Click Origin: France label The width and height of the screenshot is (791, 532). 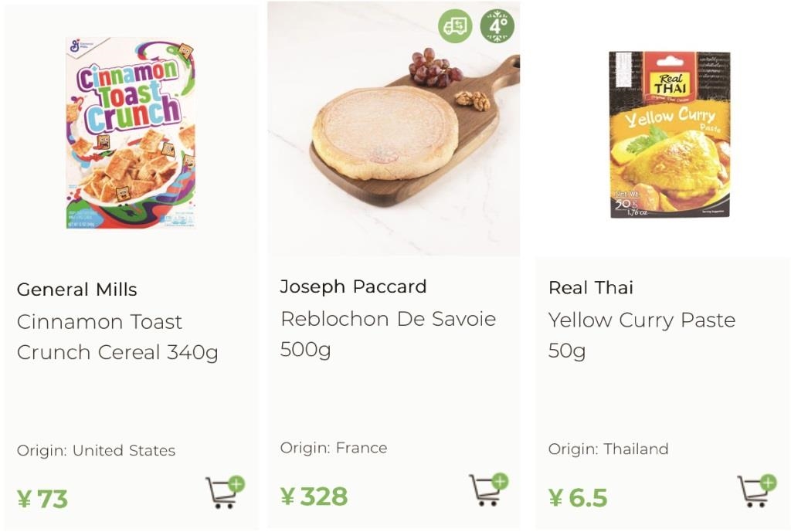tap(334, 448)
